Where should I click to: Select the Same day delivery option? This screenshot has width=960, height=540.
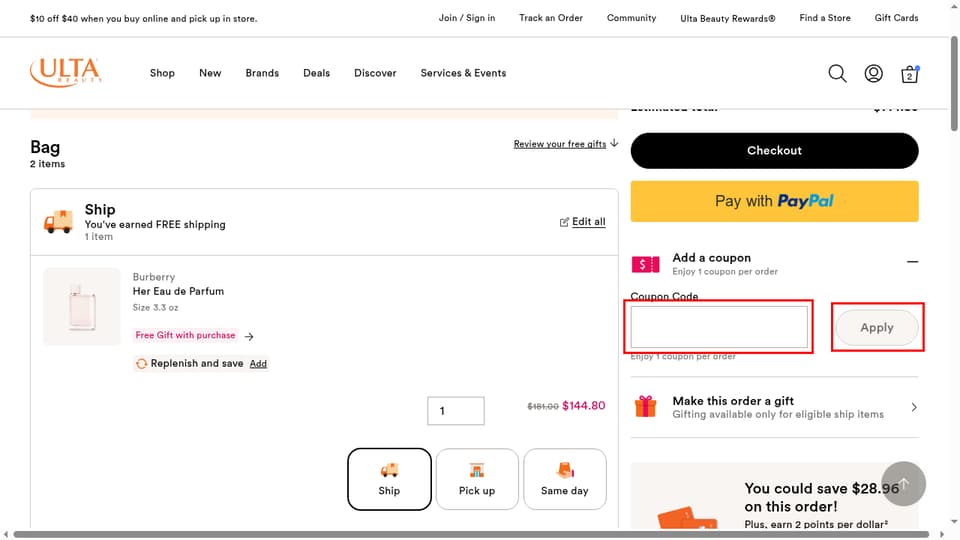[x=564, y=479]
